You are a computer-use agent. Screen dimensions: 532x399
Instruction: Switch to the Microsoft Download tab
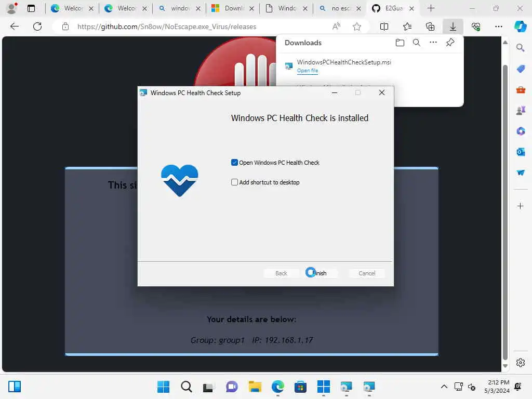tap(232, 8)
